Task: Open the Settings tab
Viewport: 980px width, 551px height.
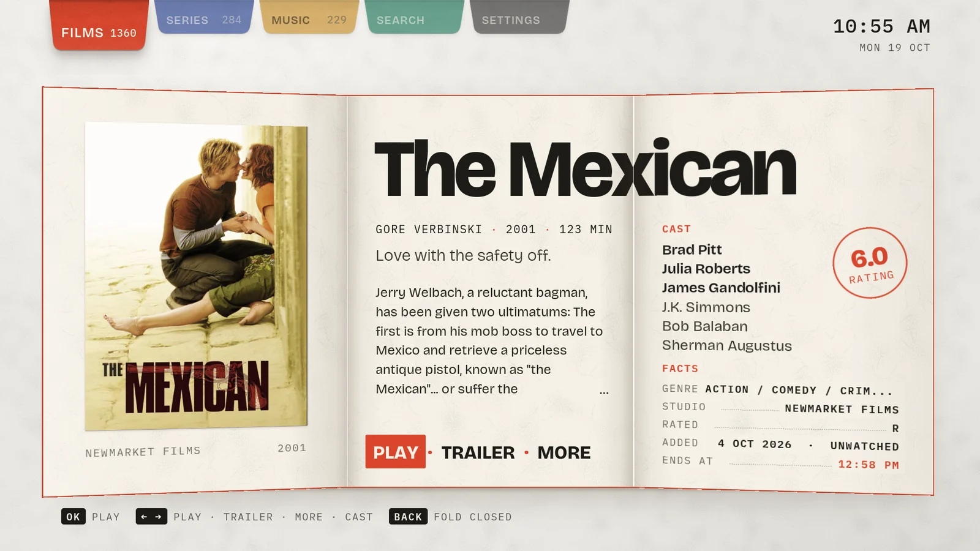Action: click(519, 17)
